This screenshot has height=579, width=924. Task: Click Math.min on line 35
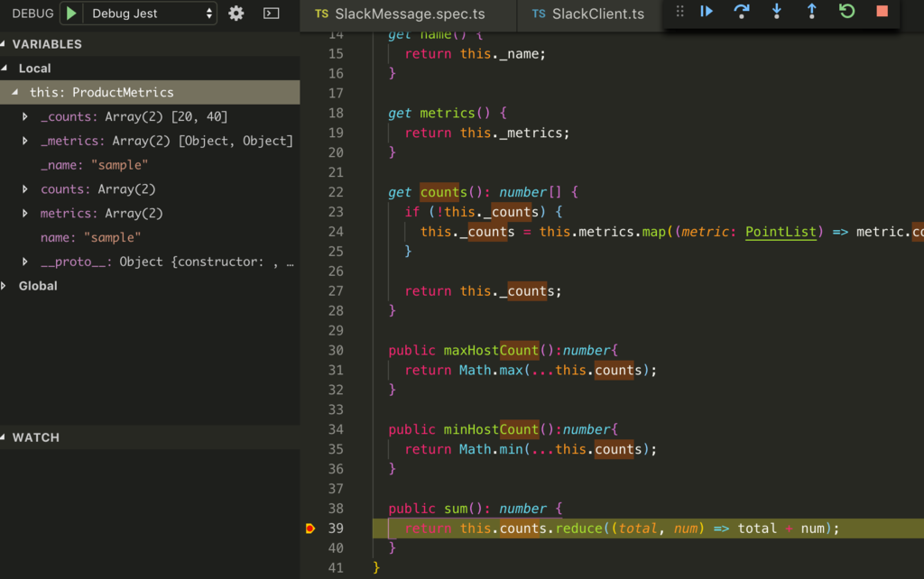pos(491,449)
